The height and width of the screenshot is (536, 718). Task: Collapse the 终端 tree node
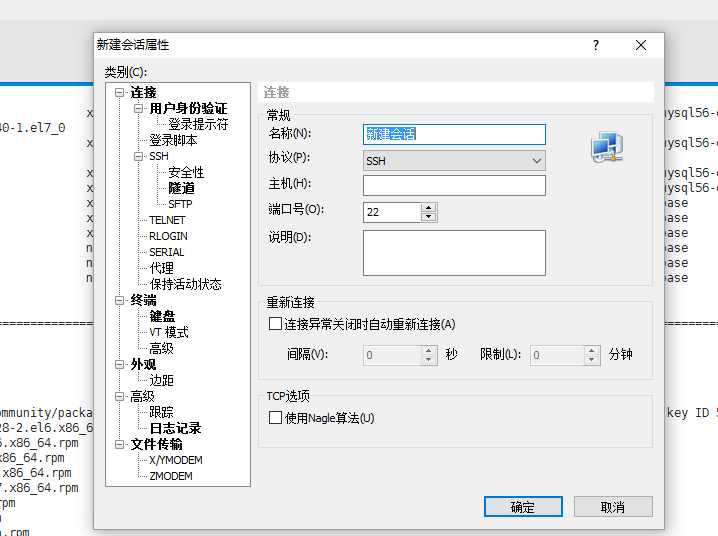coord(120,300)
